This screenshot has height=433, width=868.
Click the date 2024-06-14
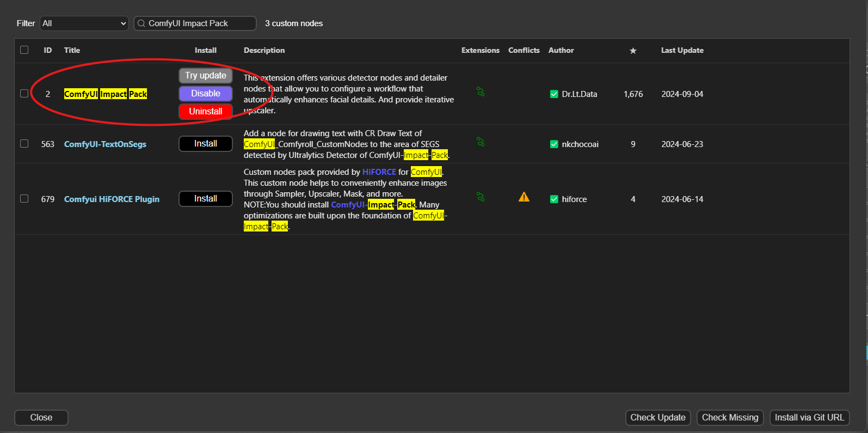(682, 199)
